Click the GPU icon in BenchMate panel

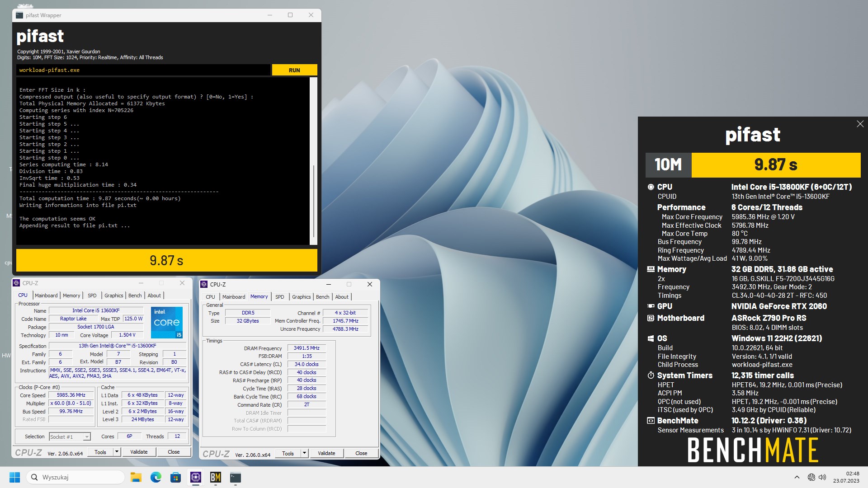pyautogui.click(x=651, y=306)
